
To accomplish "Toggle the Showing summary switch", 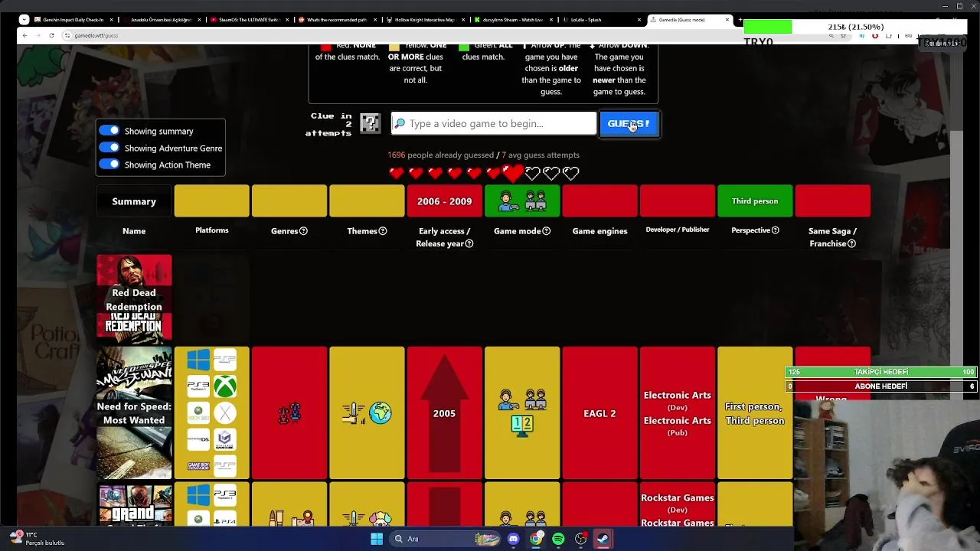I will pyautogui.click(x=109, y=131).
